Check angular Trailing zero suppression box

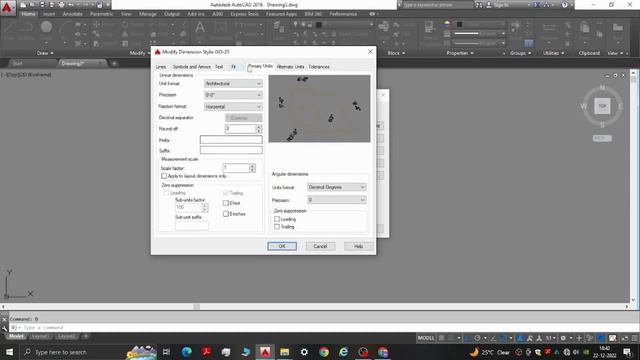pyautogui.click(x=277, y=227)
